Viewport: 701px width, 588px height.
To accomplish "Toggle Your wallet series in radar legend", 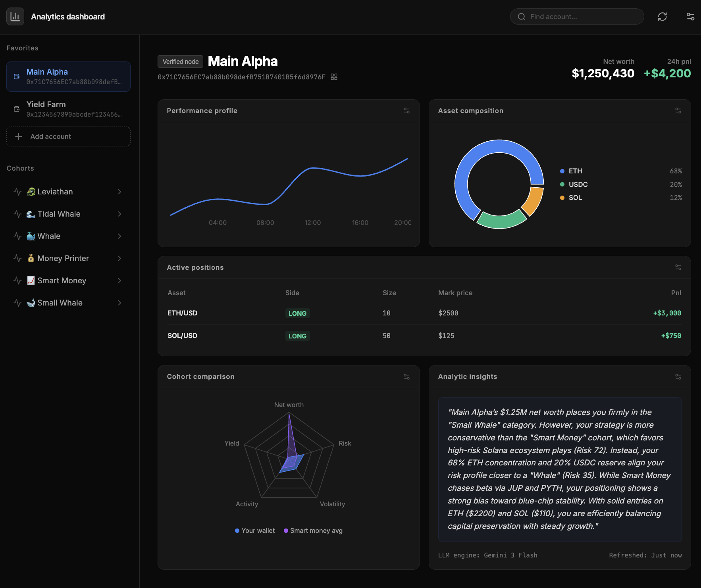I will pyautogui.click(x=255, y=530).
